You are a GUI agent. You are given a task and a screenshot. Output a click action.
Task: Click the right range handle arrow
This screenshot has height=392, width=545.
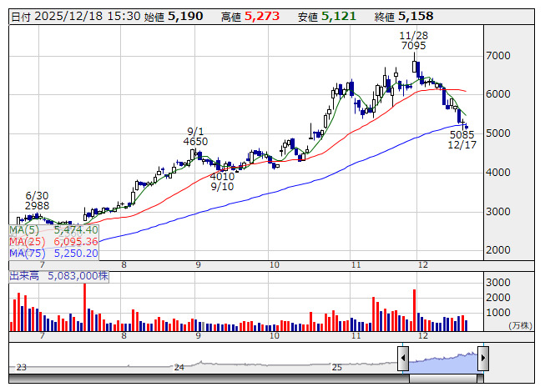[x=482, y=360]
